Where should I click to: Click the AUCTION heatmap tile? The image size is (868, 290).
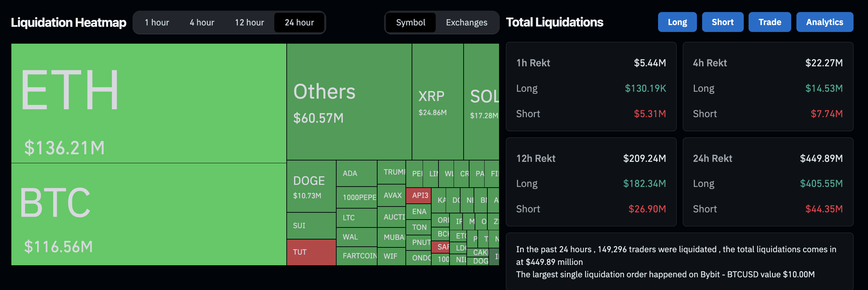(392, 217)
